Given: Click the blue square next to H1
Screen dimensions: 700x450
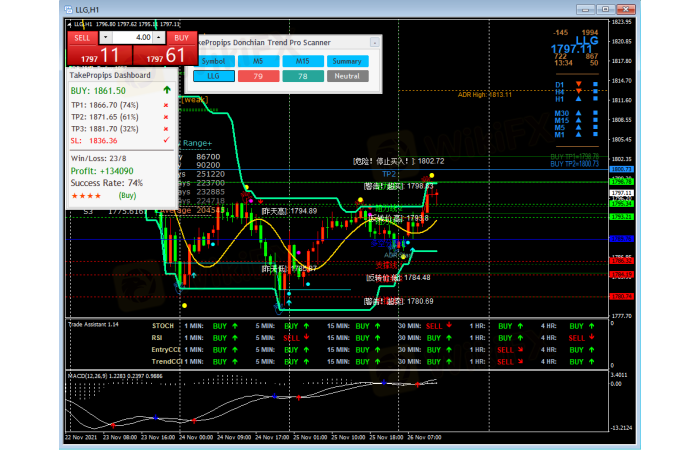Looking at the screenshot, I should tap(595, 99).
